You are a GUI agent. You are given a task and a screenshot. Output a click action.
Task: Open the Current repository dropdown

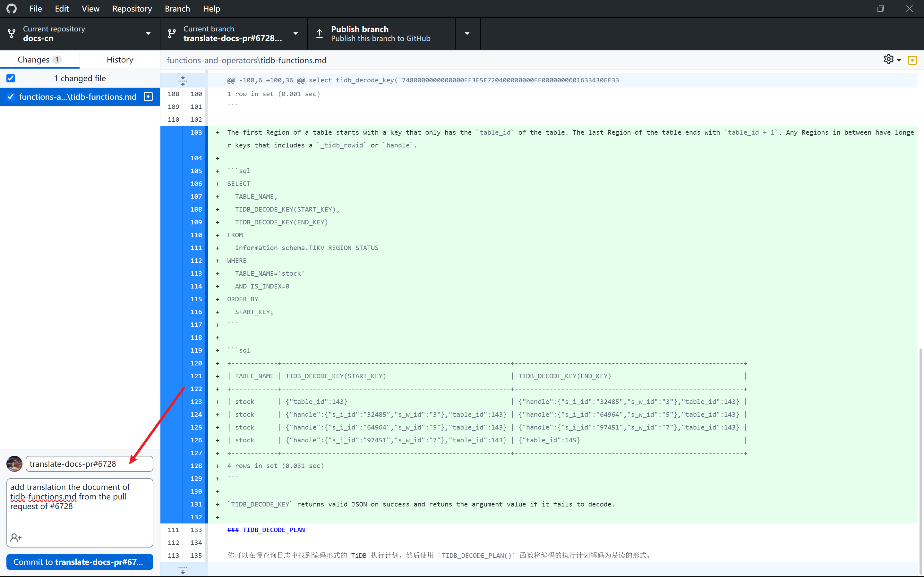(x=80, y=34)
